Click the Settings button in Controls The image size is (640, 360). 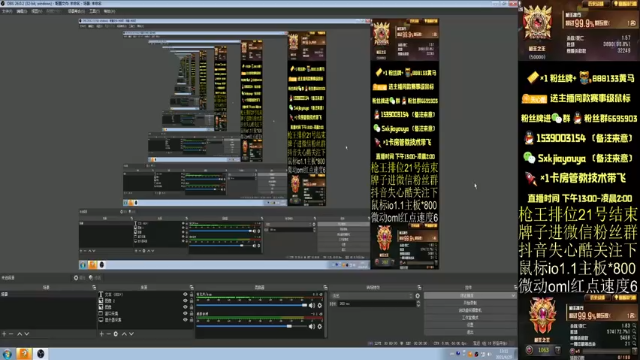(470, 325)
